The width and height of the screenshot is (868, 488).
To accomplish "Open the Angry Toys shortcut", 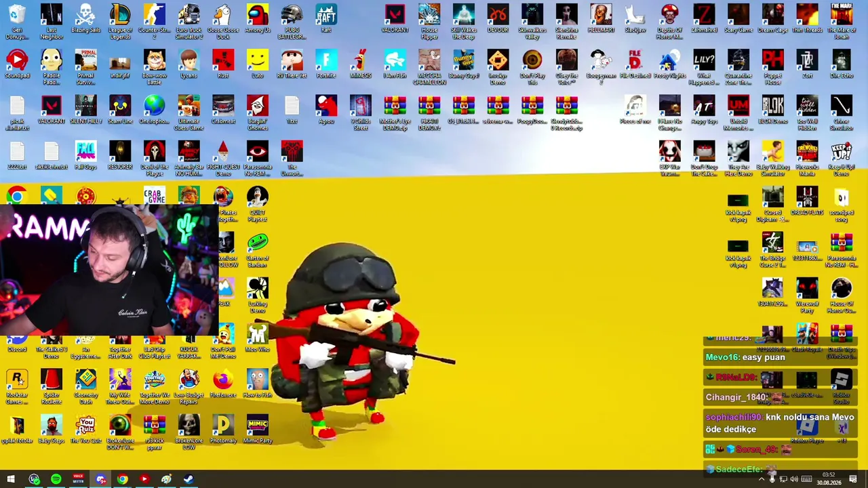I will [x=704, y=110].
